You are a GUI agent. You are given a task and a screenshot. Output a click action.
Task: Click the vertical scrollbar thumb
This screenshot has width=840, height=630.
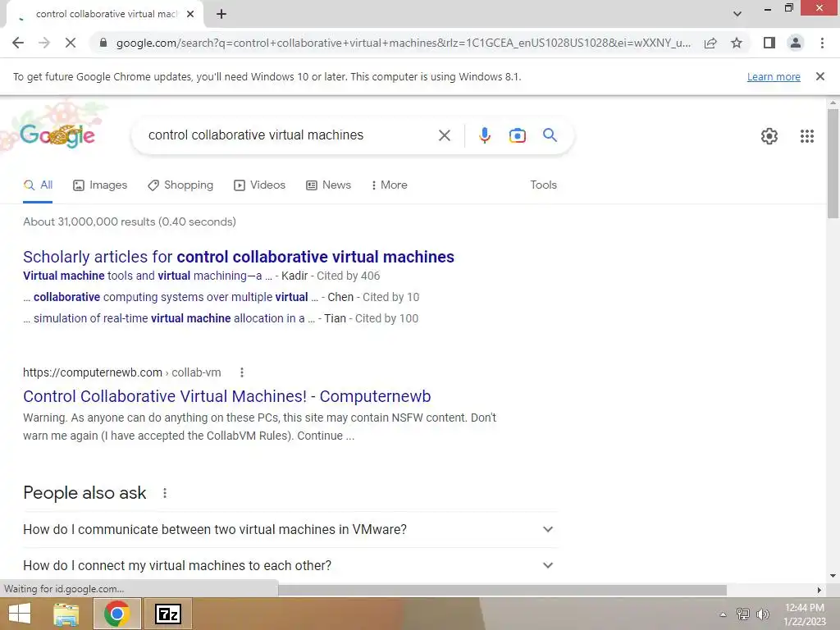[833, 163]
